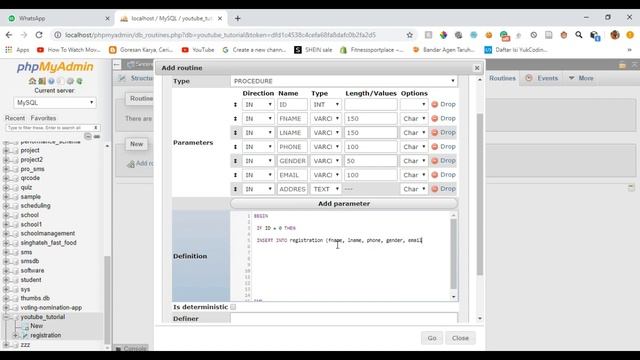Drop the EMAIL parameter
Viewport: 640px width, 360px height.
443,175
